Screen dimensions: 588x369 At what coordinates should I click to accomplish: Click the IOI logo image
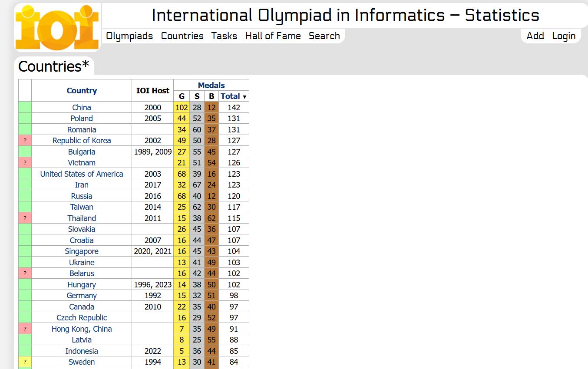click(57, 27)
